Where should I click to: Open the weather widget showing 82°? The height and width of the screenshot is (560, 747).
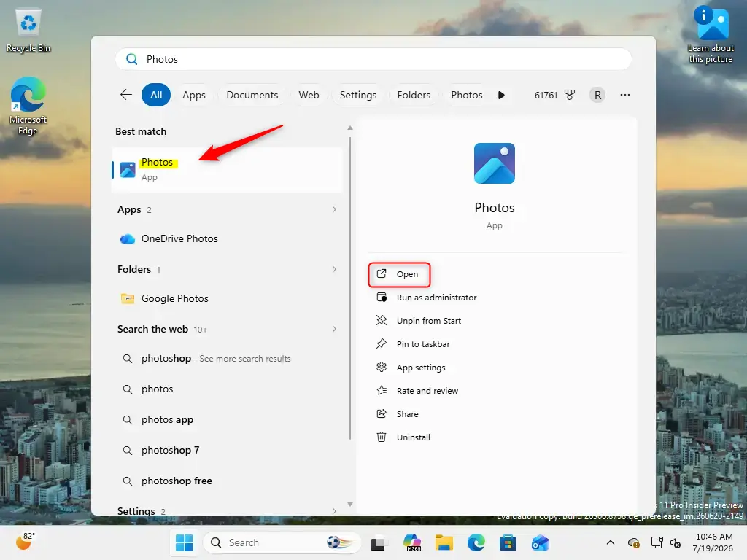(x=25, y=542)
